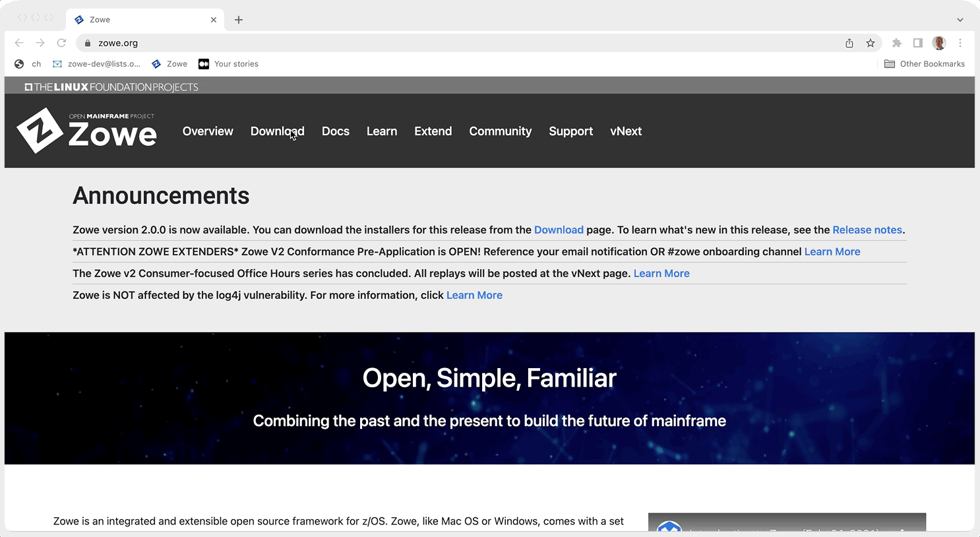Image resolution: width=980 pixels, height=537 pixels.
Task: Select the Zowe browser tab
Action: 145,20
